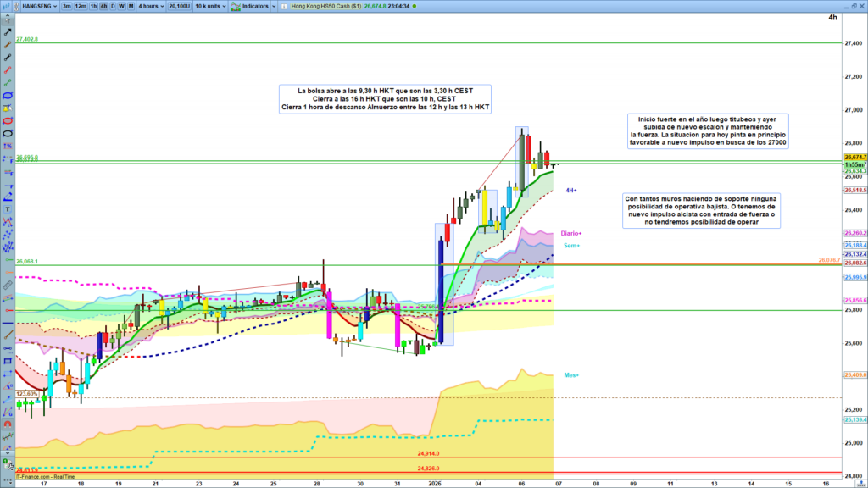Switch to the 1h timeframe button
The image size is (868, 488).
point(93,6)
